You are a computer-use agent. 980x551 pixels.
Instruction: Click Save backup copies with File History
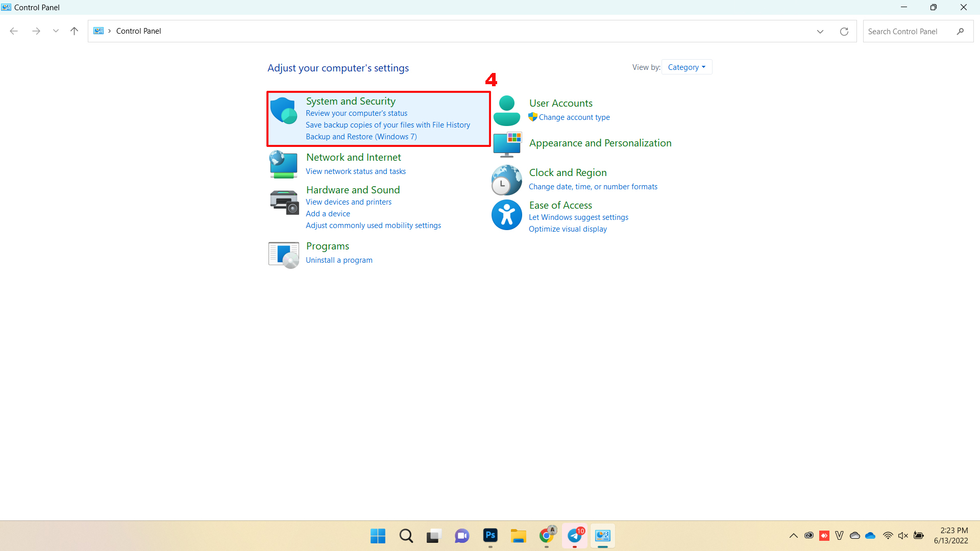coord(388,124)
